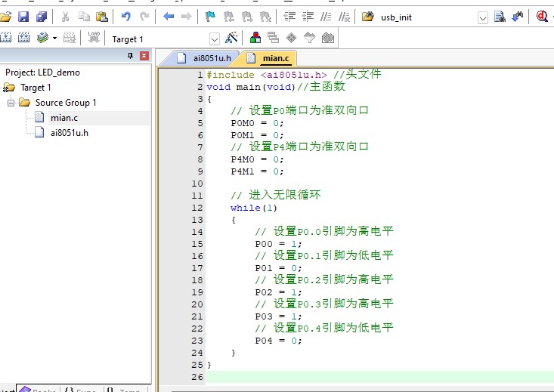Click the Undo arrow icon

click(x=126, y=16)
